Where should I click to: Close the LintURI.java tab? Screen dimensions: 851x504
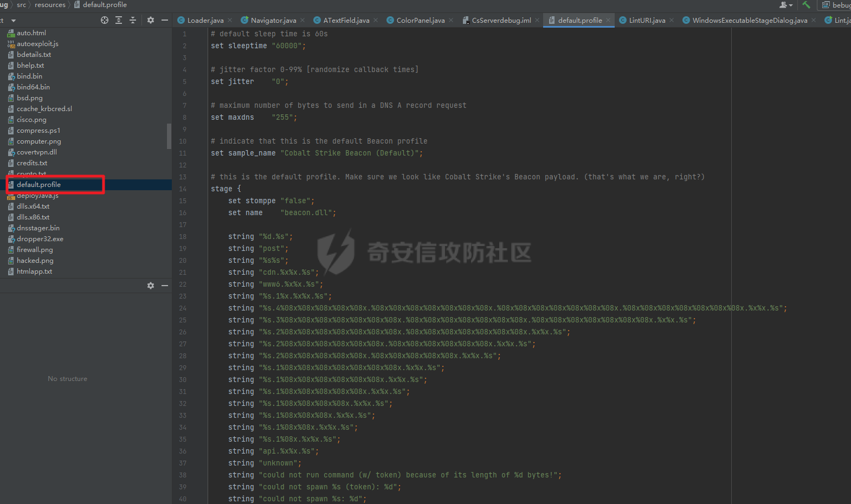tap(672, 21)
